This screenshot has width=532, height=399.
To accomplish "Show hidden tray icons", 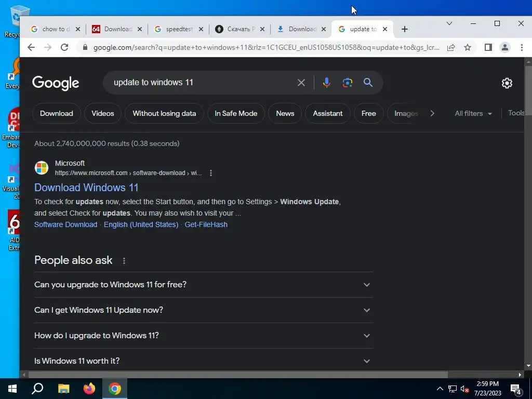I will tap(440, 389).
